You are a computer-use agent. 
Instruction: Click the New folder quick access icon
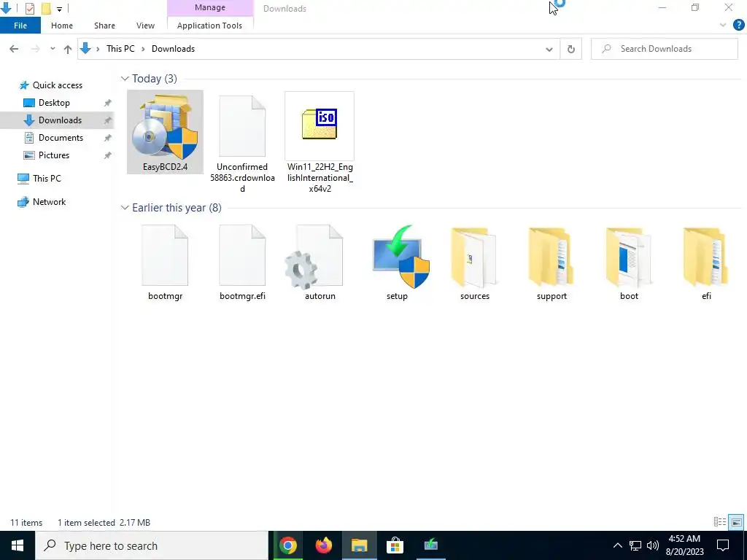(x=46, y=8)
